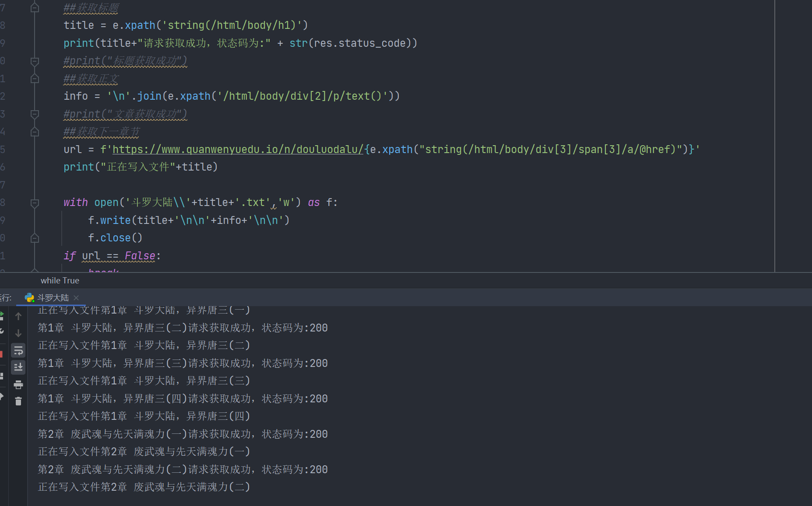
Task: Select the 斗罗大陆 run tab
Action: click(53, 298)
